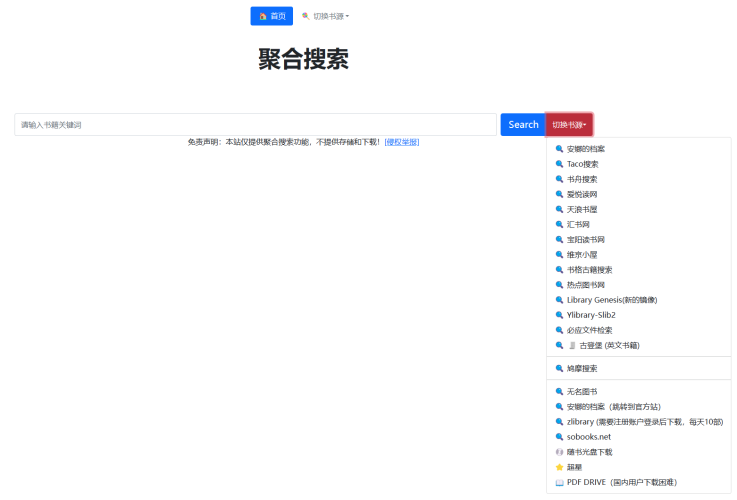
Task: Click the disc icon next to 随书光盘下载
Action: [559, 452]
